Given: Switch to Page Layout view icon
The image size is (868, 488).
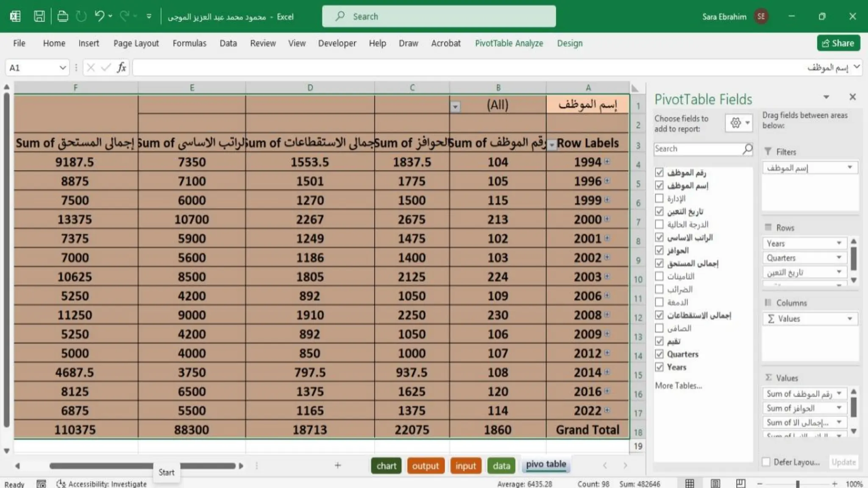Looking at the screenshot, I should [x=715, y=483].
